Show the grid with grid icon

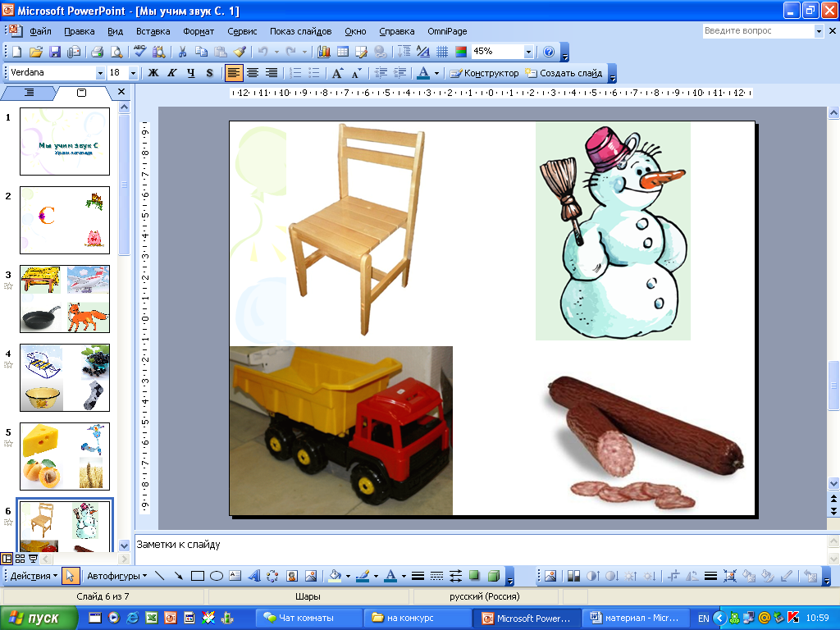click(x=442, y=52)
